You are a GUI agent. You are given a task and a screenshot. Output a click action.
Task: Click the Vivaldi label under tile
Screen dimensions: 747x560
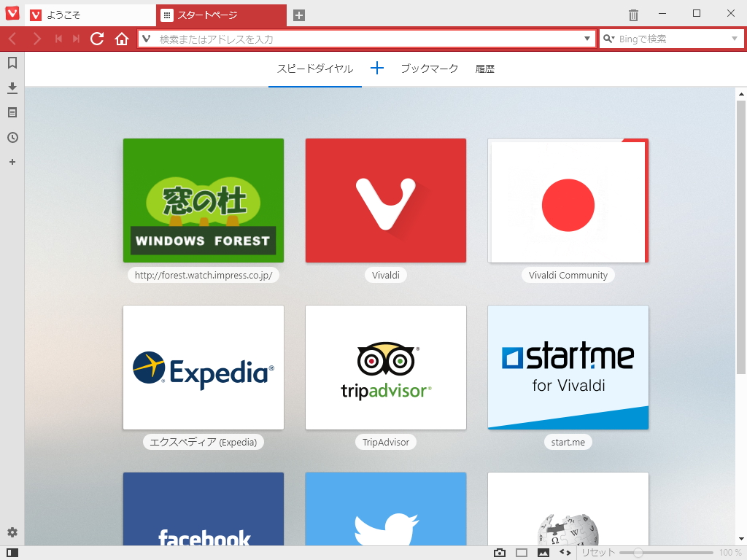point(386,275)
